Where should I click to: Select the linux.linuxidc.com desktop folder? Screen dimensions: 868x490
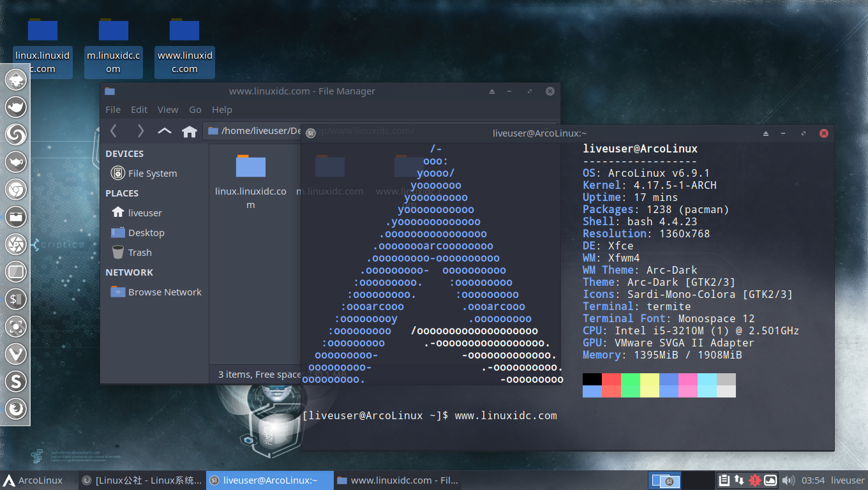pos(43,47)
